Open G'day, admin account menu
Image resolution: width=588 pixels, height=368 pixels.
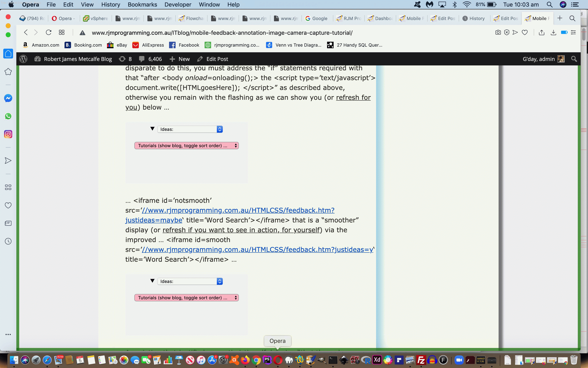543,59
